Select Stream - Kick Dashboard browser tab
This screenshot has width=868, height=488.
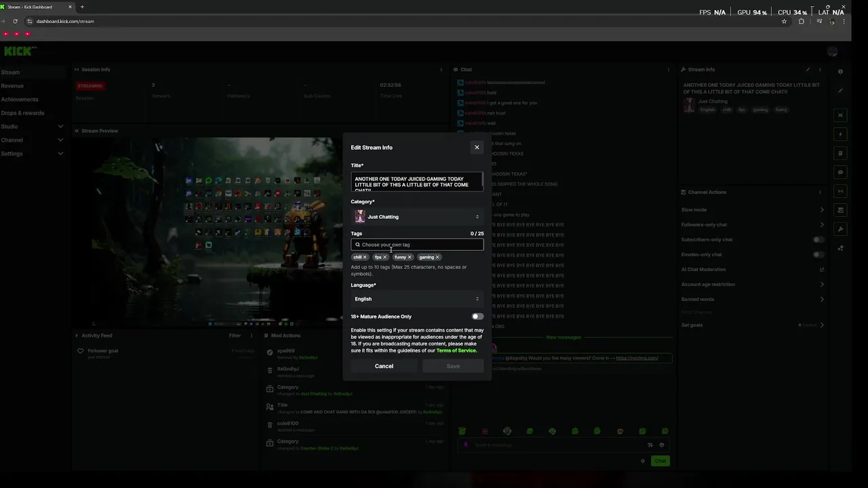(37, 7)
